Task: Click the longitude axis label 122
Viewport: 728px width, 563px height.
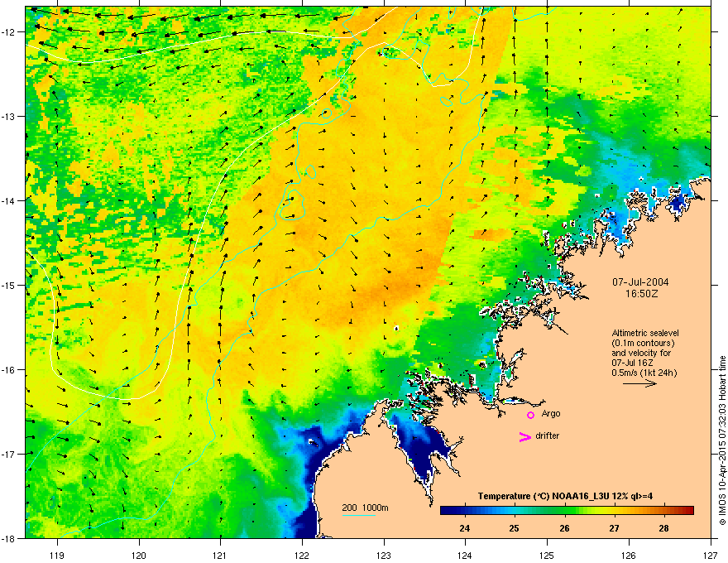Action: [302, 555]
